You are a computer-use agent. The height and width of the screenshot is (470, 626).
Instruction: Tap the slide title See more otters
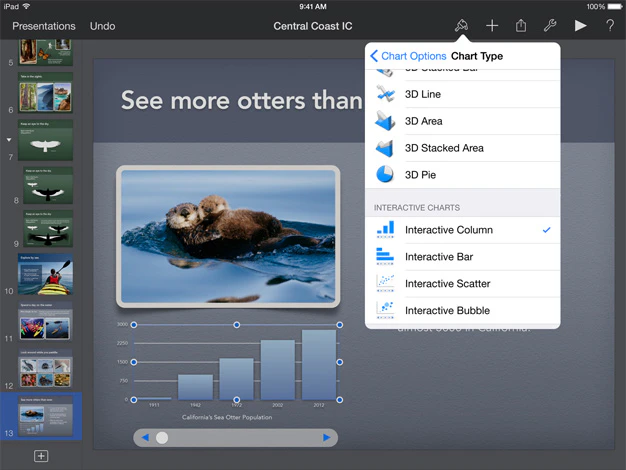tap(242, 100)
